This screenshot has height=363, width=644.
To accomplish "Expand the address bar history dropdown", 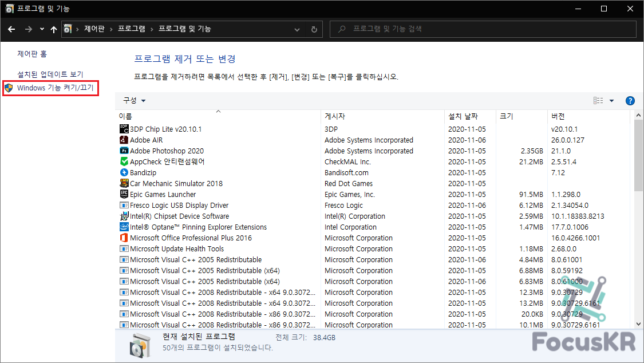I will (x=297, y=30).
